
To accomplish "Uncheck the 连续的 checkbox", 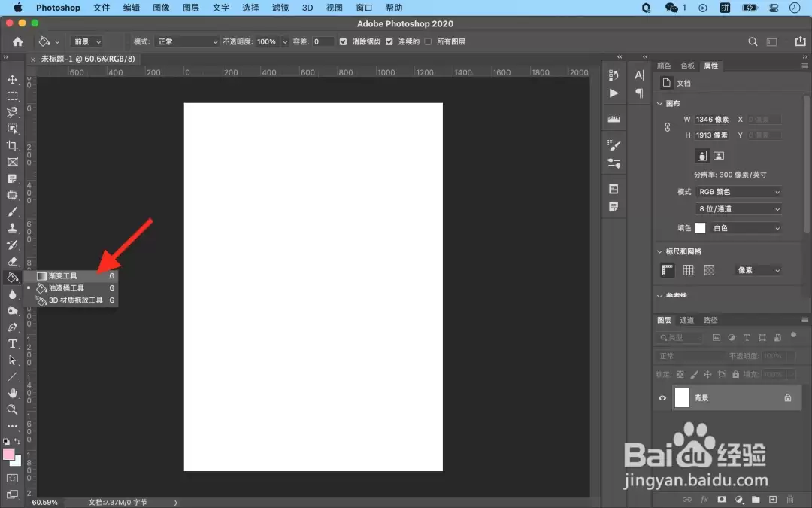I will (389, 41).
